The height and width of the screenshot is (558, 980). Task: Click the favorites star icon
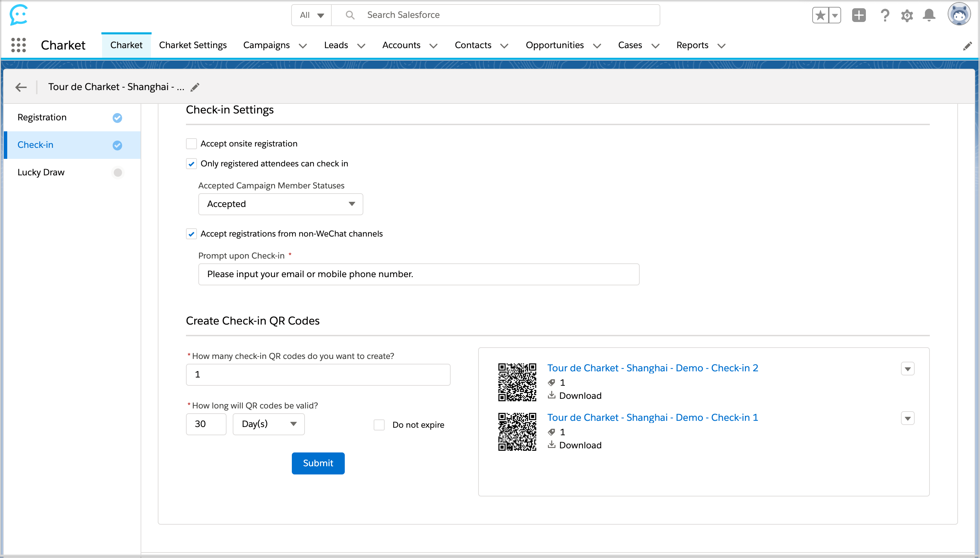(x=820, y=15)
